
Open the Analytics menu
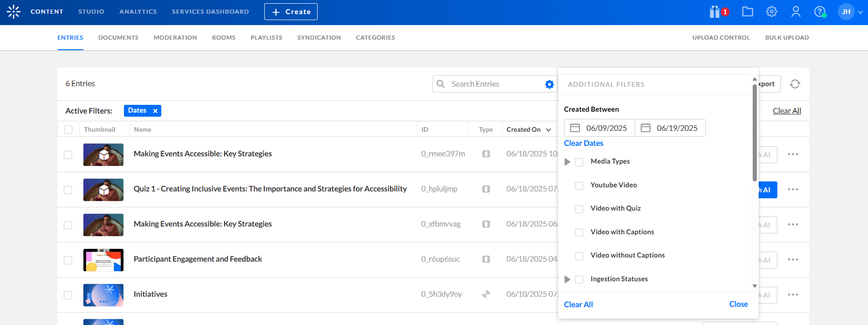tap(138, 11)
